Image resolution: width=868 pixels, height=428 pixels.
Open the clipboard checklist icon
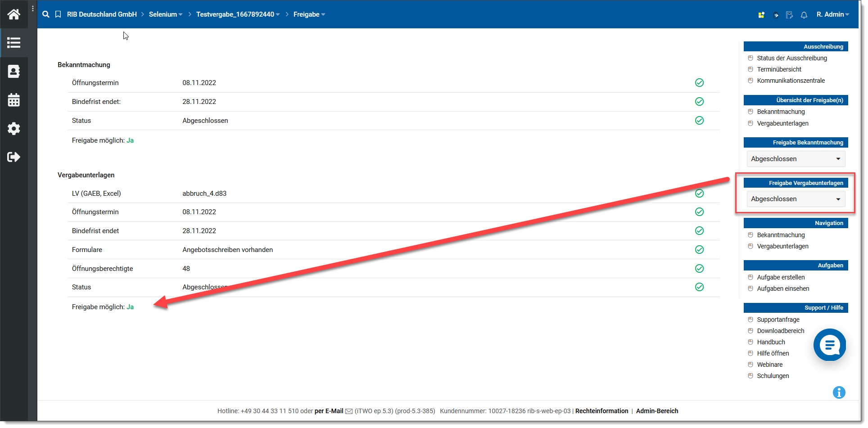point(776,15)
